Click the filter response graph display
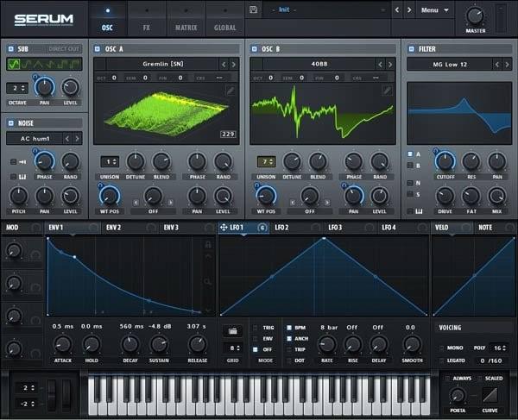The height and width of the screenshot is (420, 518). pyautogui.click(x=459, y=113)
